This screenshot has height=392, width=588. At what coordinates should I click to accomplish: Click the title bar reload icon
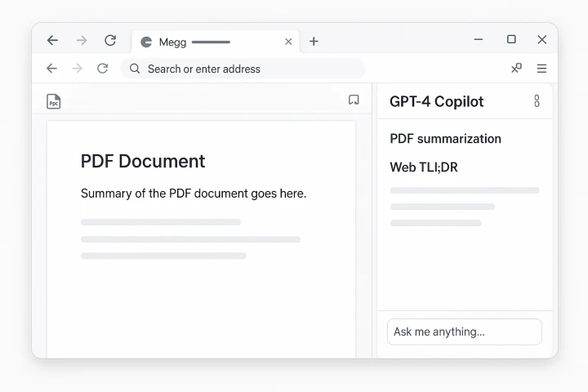point(110,40)
